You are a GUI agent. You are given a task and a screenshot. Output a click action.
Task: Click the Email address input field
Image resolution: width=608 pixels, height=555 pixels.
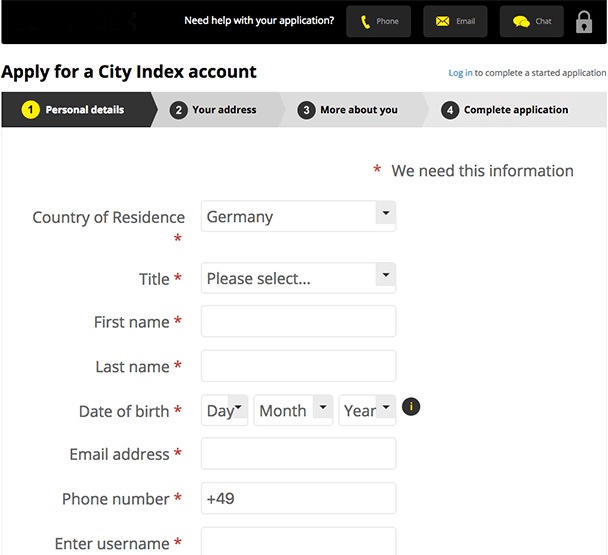pyautogui.click(x=298, y=453)
